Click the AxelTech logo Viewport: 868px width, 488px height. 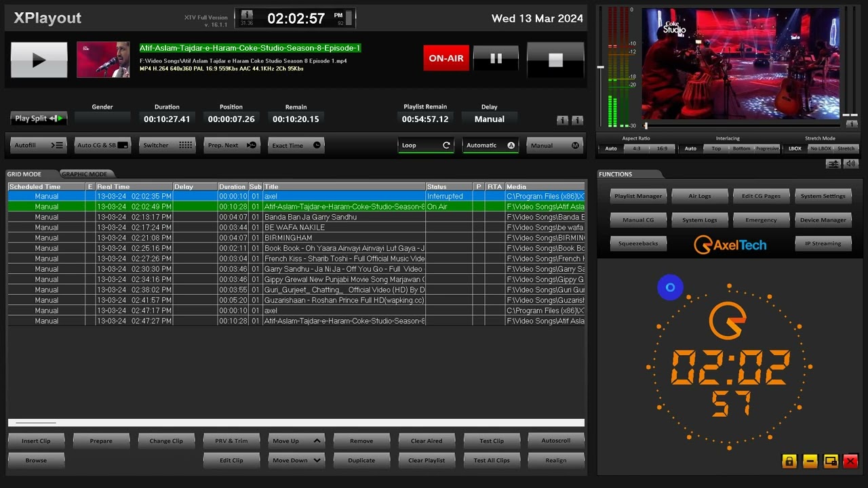(x=730, y=245)
